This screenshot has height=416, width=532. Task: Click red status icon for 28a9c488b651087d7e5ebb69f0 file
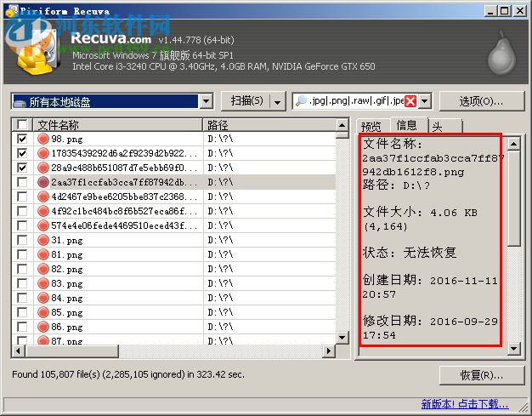tap(43, 168)
